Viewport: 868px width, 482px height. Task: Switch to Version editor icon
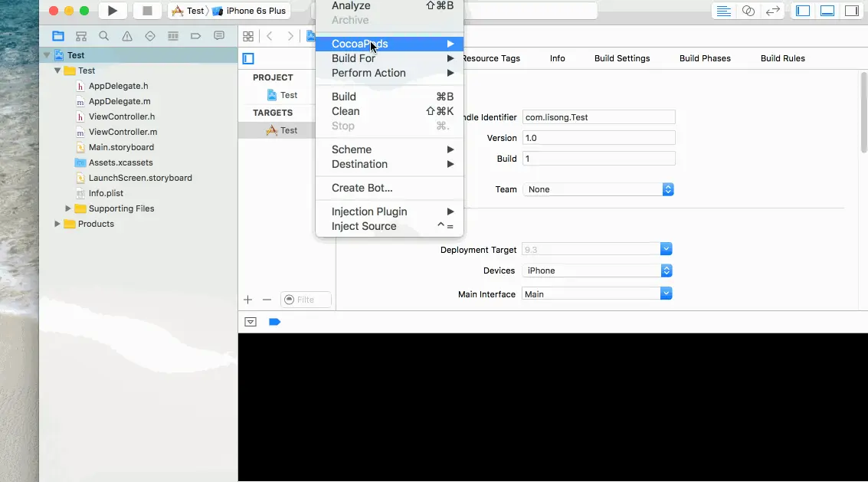pyautogui.click(x=773, y=11)
